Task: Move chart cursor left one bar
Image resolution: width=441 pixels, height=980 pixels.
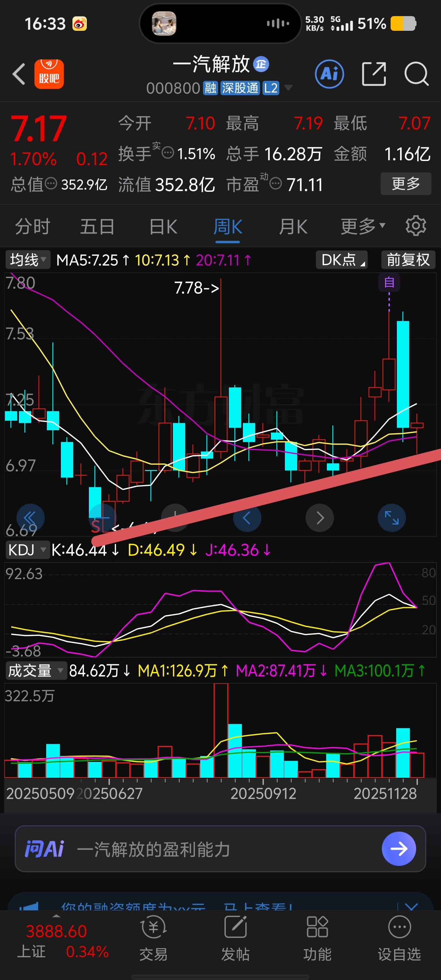Action: (x=247, y=518)
